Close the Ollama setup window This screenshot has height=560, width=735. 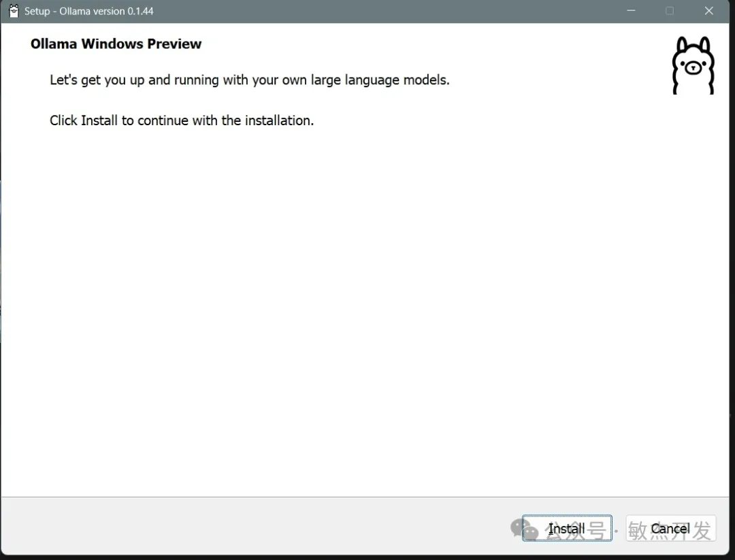[708, 11]
